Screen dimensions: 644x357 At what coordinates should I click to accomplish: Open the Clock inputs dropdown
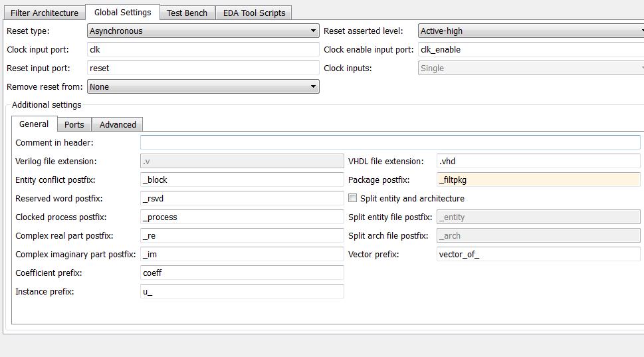[531, 68]
